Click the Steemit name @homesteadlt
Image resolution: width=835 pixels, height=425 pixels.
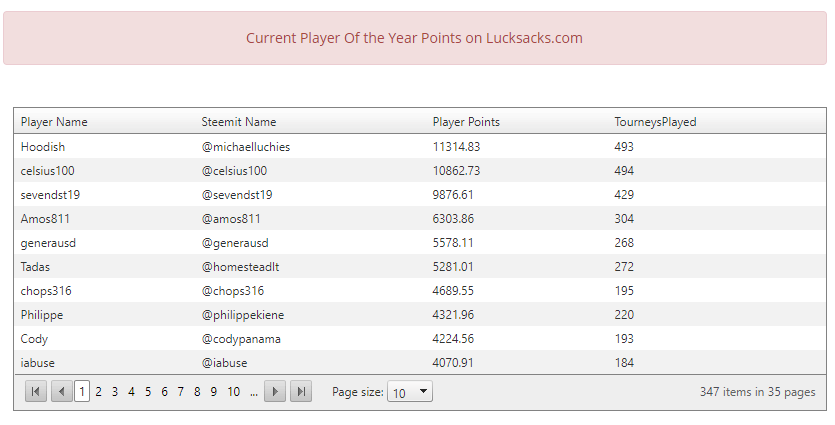click(240, 267)
